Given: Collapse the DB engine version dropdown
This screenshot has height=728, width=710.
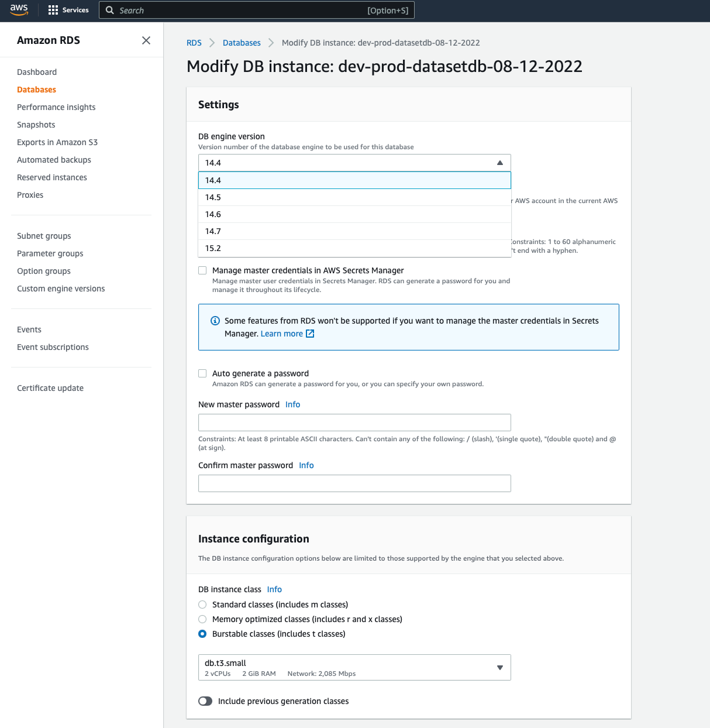Looking at the screenshot, I should click(354, 163).
